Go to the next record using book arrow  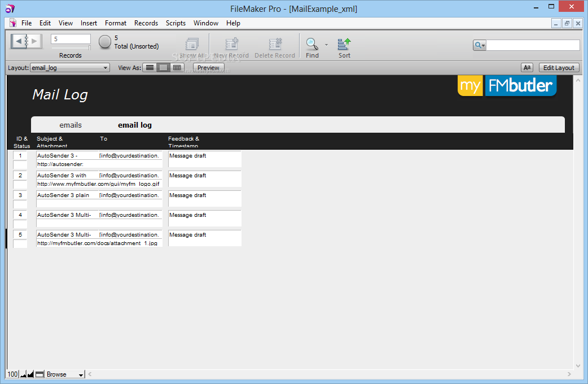click(34, 41)
